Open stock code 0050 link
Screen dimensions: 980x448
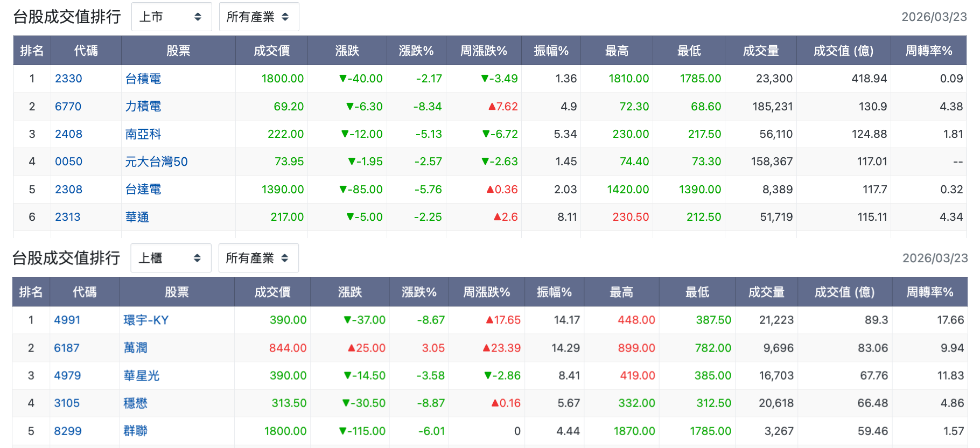pyautogui.click(x=68, y=162)
